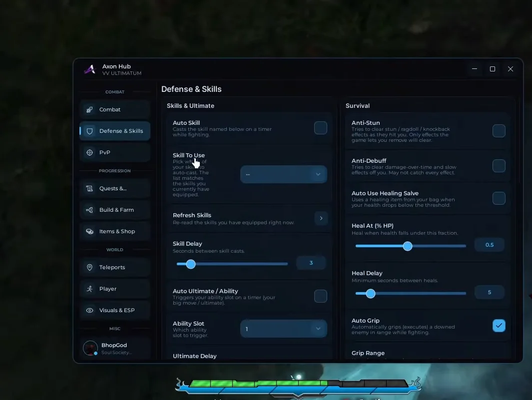Enable the Auto Skill checkbox
Image resolution: width=532 pixels, height=400 pixels.
click(320, 128)
